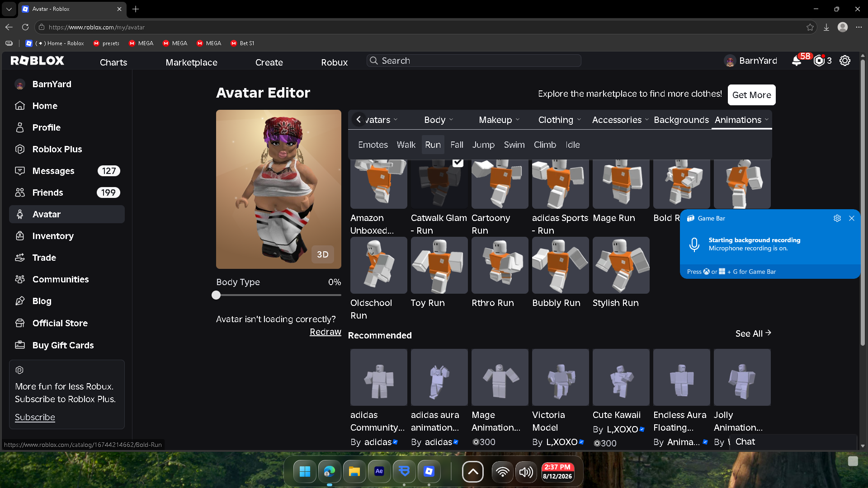Open the Chat panel
868x488 pixels.
click(793, 442)
